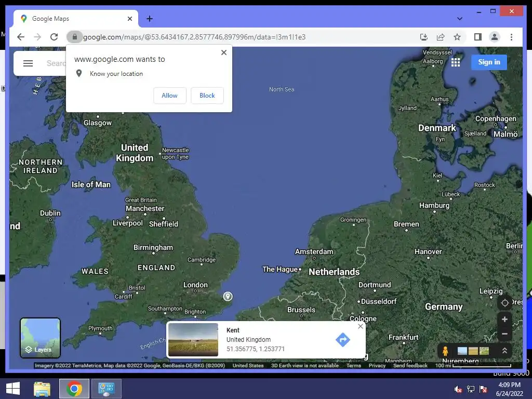
Task: Click the Copenhagen city label
Action: click(496, 119)
